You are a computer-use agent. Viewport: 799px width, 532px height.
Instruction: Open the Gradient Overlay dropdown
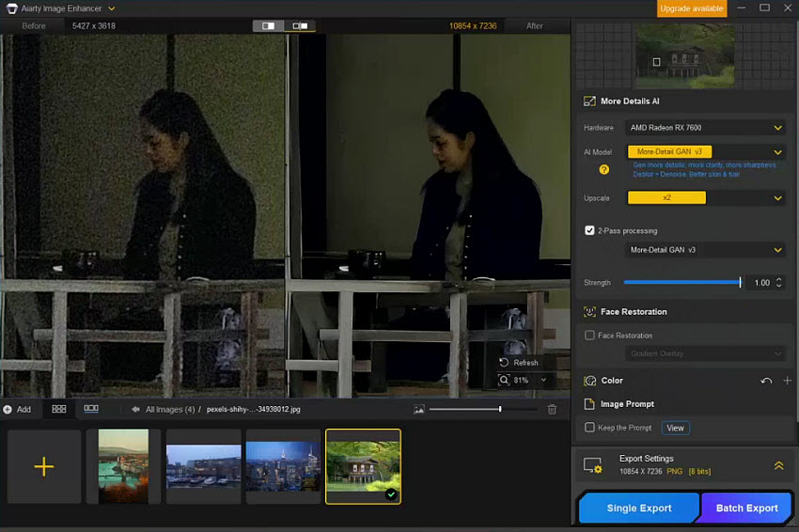click(x=706, y=353)
